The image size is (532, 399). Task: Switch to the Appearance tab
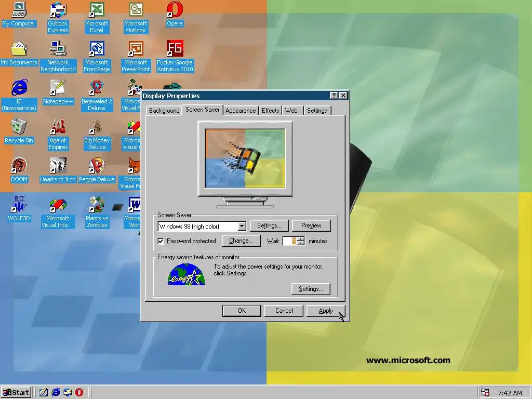click(x=240, y=111)
